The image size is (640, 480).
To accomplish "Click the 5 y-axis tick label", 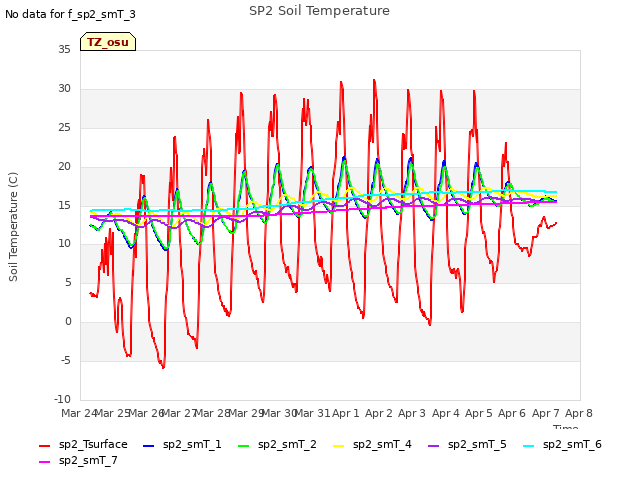I will [68, 282].
